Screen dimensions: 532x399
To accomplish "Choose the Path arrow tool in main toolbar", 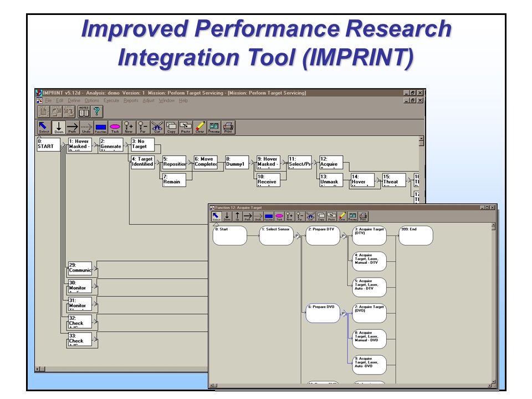I will (x=72, y=127).
